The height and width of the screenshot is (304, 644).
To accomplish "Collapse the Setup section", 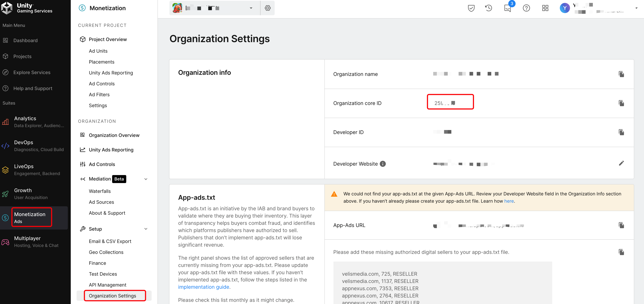I will pos(146,229).
